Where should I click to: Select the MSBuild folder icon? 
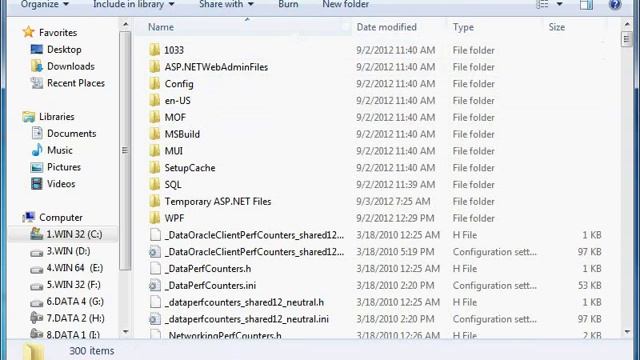coord(155,134)
